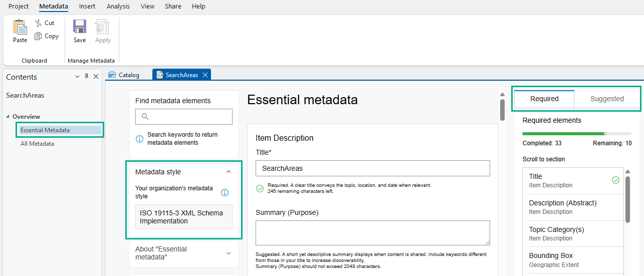Collapse the Overview tree node

pos(8,117)
